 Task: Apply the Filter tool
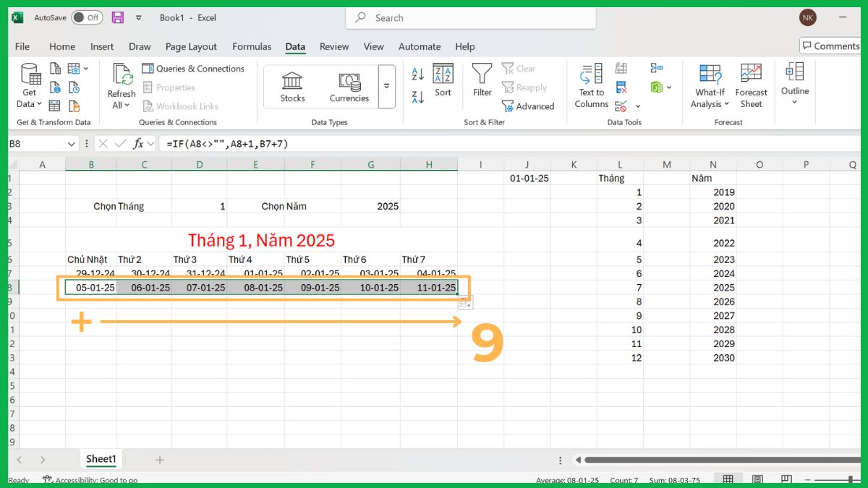482,82
